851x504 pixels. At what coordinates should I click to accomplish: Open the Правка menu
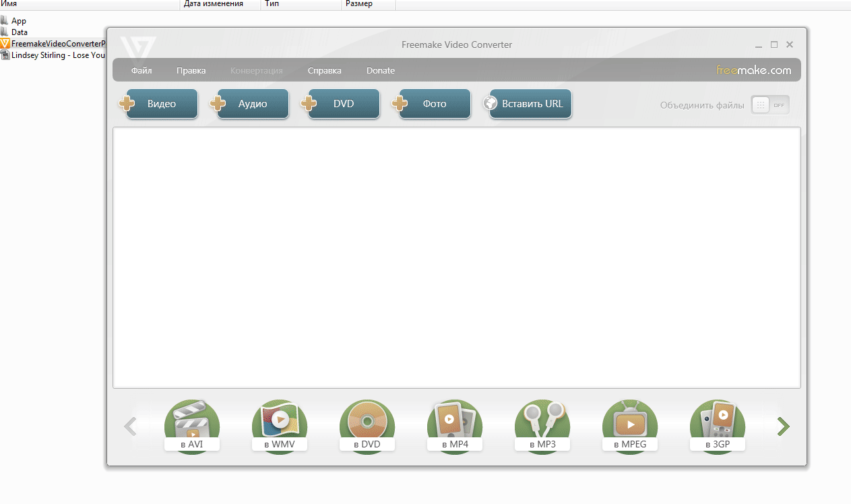pyautogui.click(x=191, y=71)
